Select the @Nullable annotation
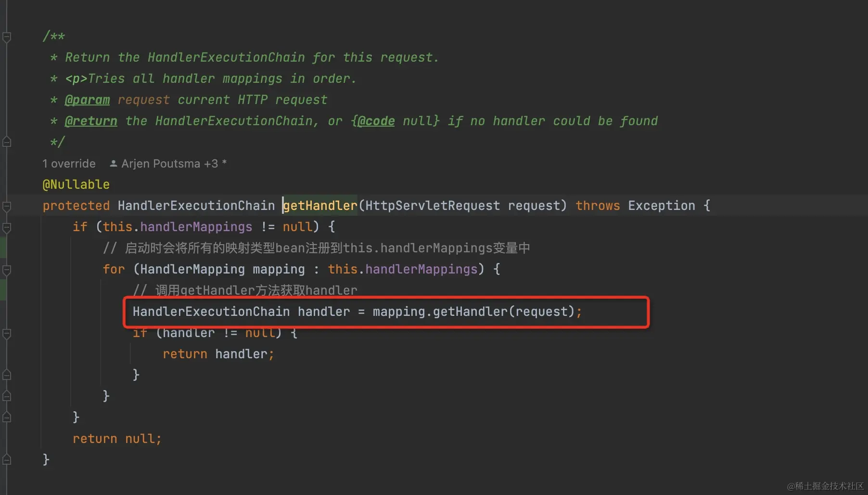Screen dimensions: 868x495 point(76,184)
